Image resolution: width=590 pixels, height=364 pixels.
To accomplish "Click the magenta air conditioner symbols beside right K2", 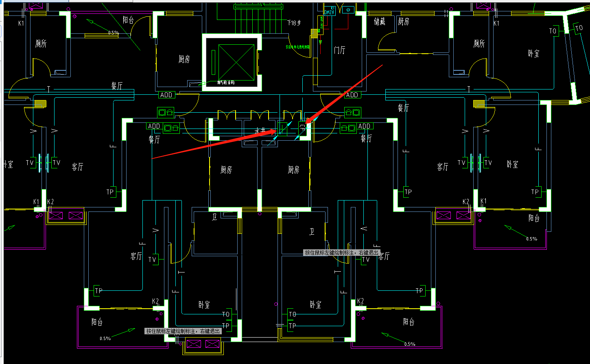I will coord(454,216).
